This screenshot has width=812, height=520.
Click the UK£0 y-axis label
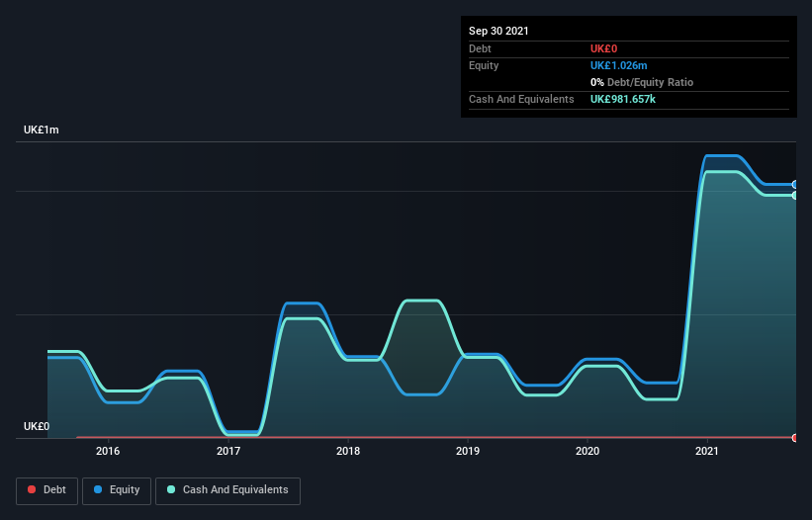coord(37,426)
